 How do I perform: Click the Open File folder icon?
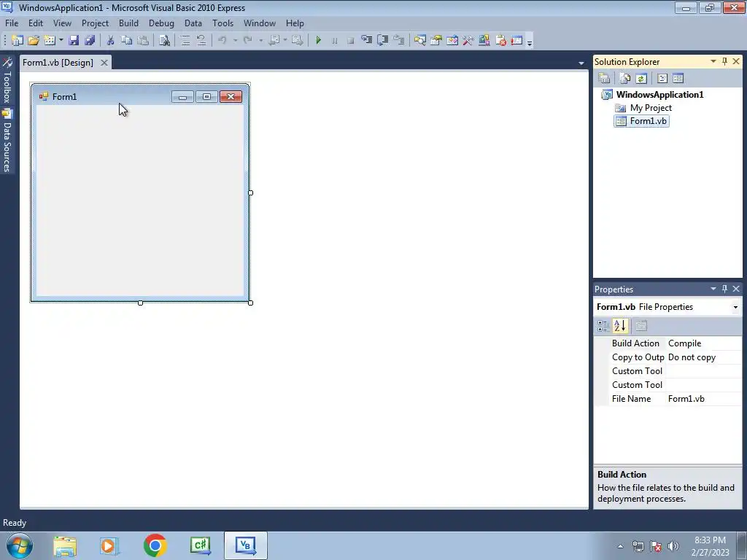point(34,41)
